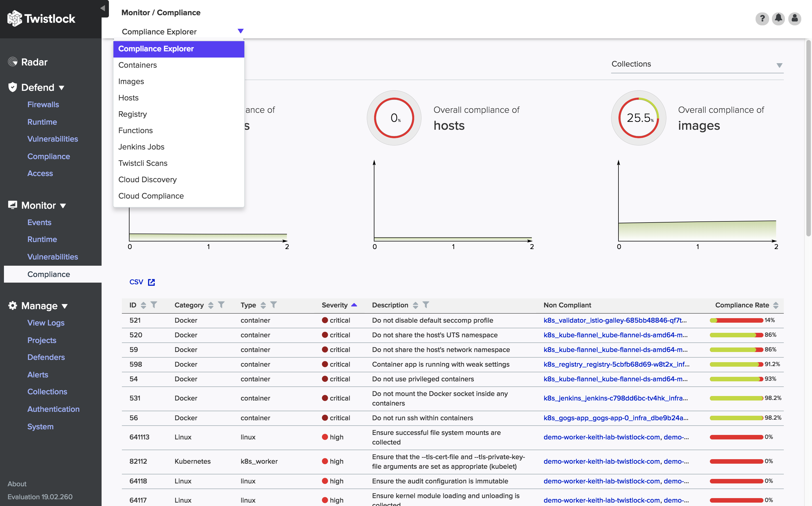Click the Radar icon in sidebar
The height and width of the screenshot is (506, 812).
12,62
